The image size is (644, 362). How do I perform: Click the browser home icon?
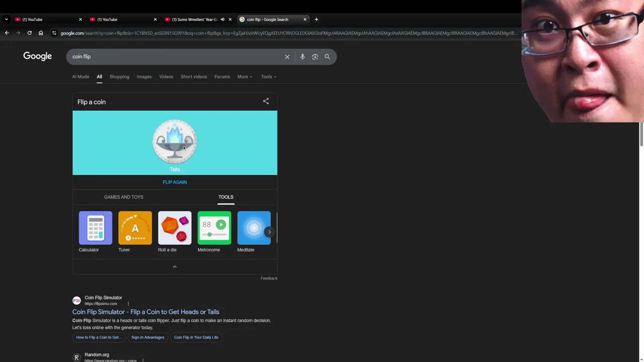coord(41,33)
